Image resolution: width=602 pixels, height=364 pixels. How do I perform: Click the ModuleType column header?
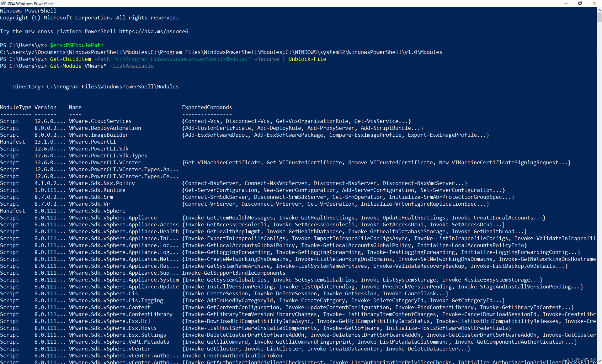point(16,107)
